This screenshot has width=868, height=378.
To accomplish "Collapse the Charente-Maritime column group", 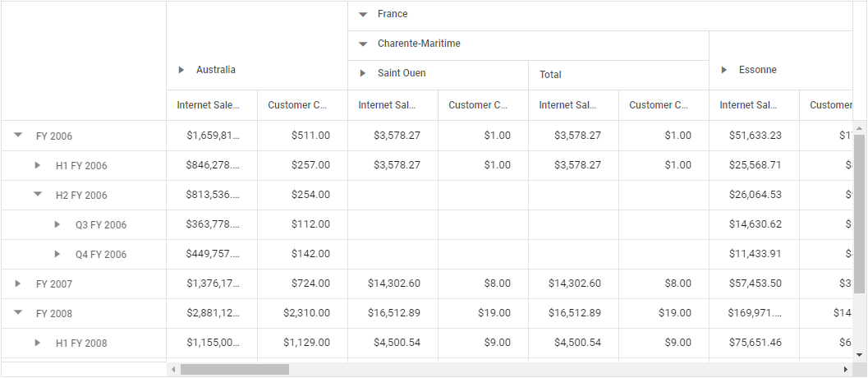I will point(363,44).
